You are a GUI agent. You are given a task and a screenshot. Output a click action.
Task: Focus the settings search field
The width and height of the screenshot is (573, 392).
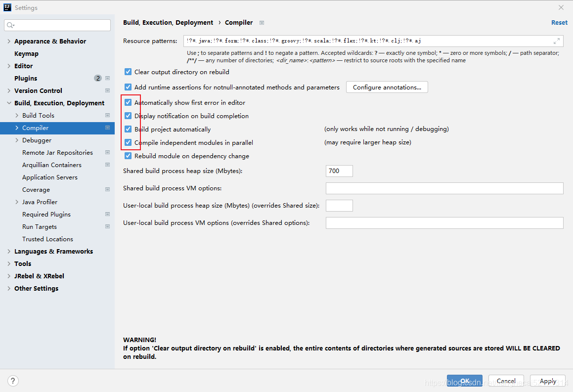coord(57,25)
